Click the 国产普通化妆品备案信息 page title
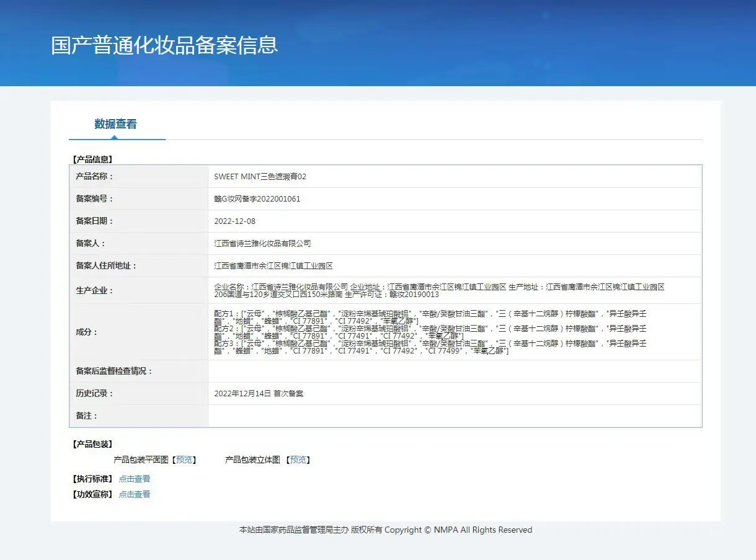The width and height of the screenshot is (756, 560). point(164,45)
